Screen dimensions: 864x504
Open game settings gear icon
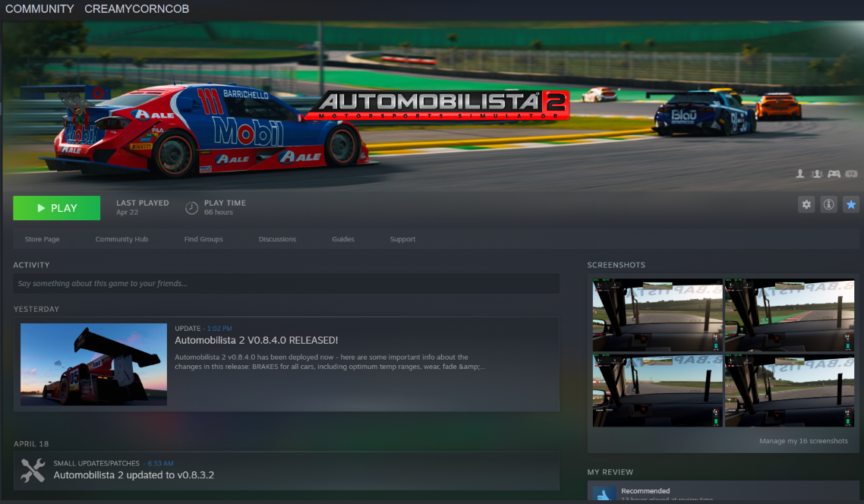(806, 204)
